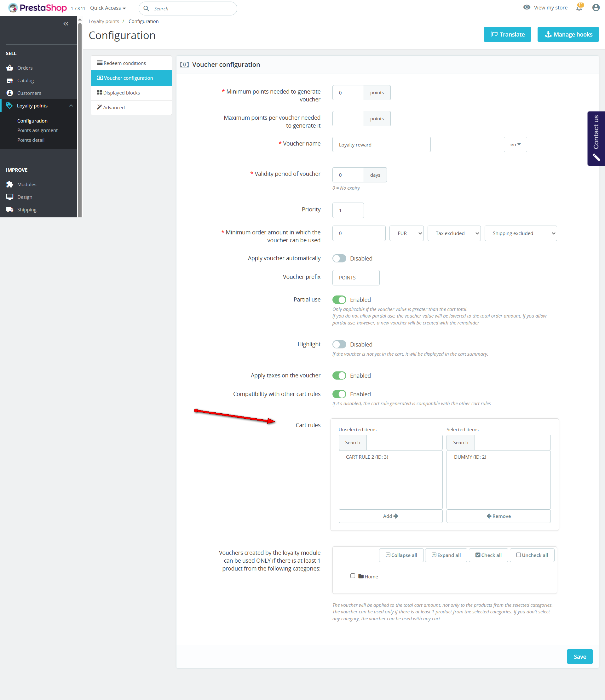Check the Home category checkbox
Screen dimensions: 605x700
(x=353, y=576)
